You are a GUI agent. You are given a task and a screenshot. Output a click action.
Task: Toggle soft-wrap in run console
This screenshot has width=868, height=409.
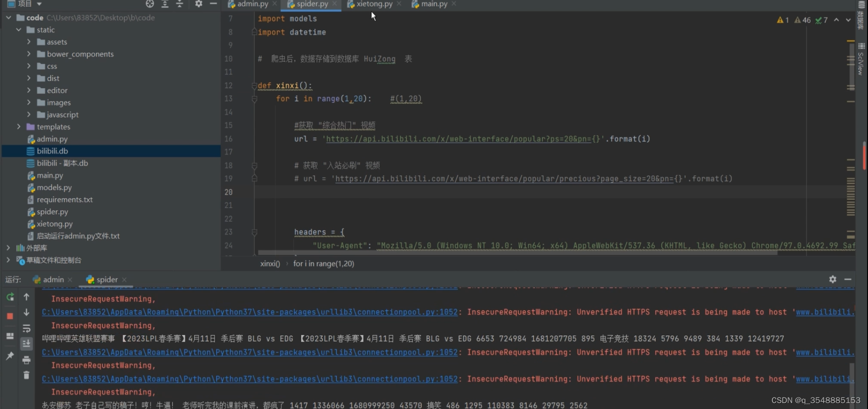pyautogui.click(x=27, y=329)
